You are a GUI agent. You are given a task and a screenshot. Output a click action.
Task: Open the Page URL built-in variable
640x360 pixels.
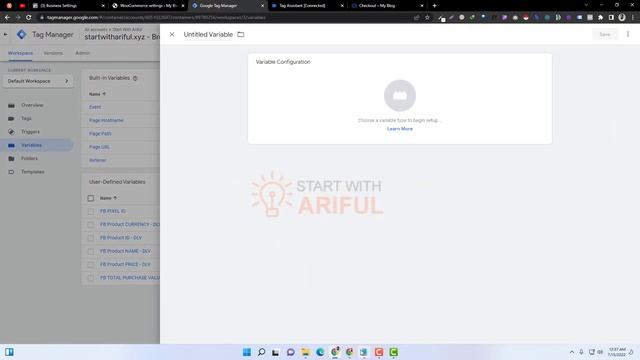(x=99, y=147)
